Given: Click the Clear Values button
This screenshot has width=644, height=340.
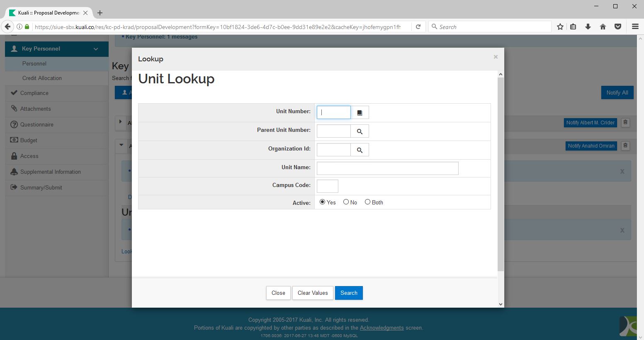Looking at the screenshot, I should pos(313,293).
